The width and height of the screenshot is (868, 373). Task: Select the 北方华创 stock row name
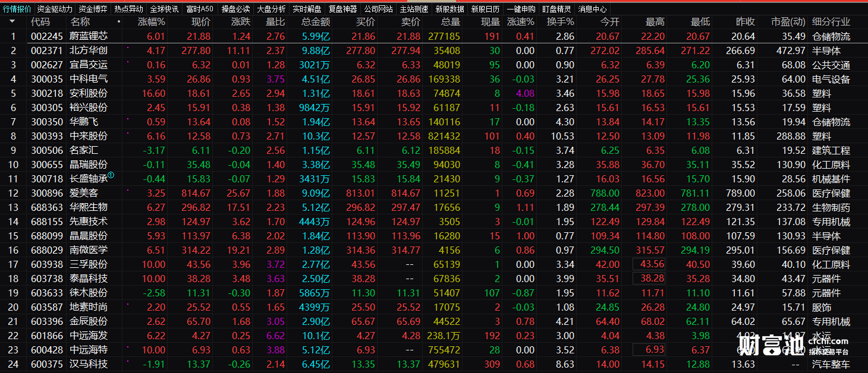(89, 50)
